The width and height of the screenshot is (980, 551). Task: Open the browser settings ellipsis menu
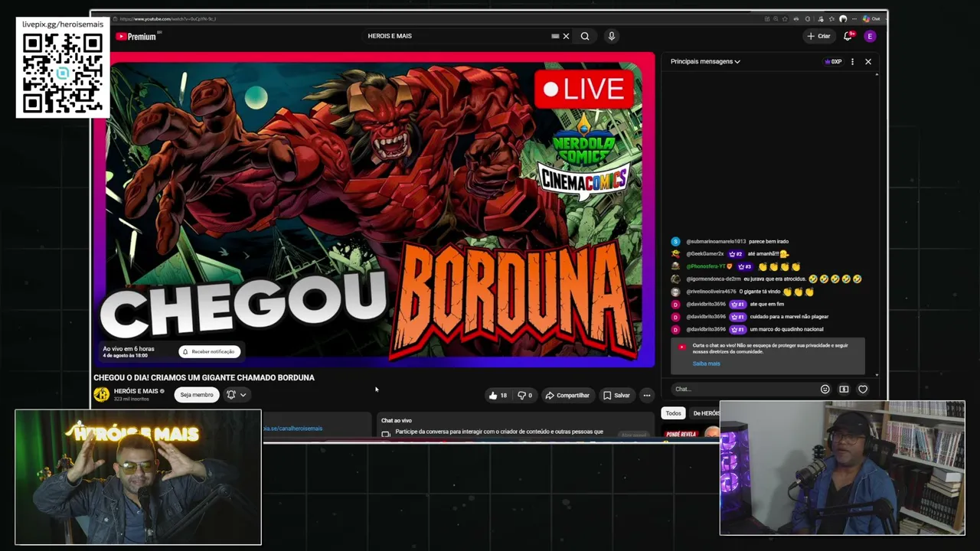click(854, 19)
